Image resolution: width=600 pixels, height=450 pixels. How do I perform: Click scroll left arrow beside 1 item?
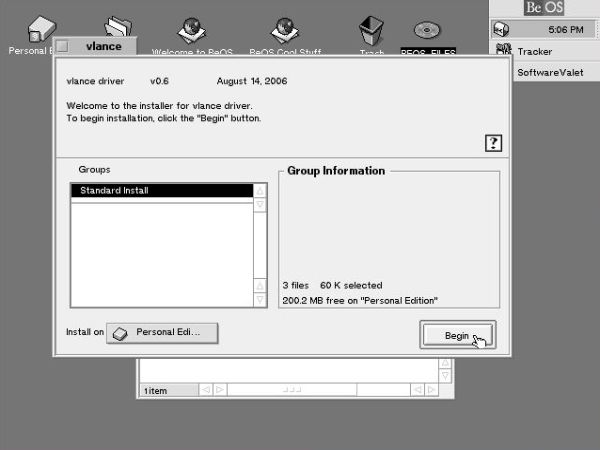point(206,390)
